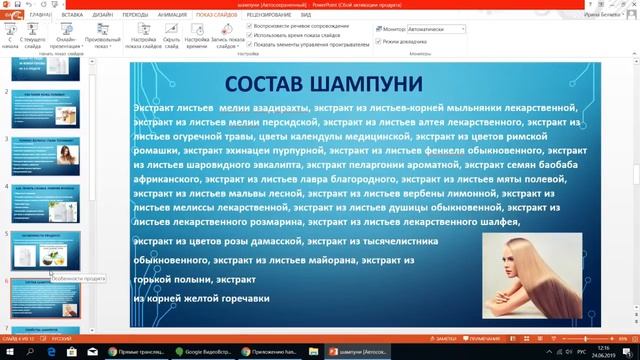Collapse the ribbon with the small arrow
This screenshot has width=640, height=360.
coord(634,53)
